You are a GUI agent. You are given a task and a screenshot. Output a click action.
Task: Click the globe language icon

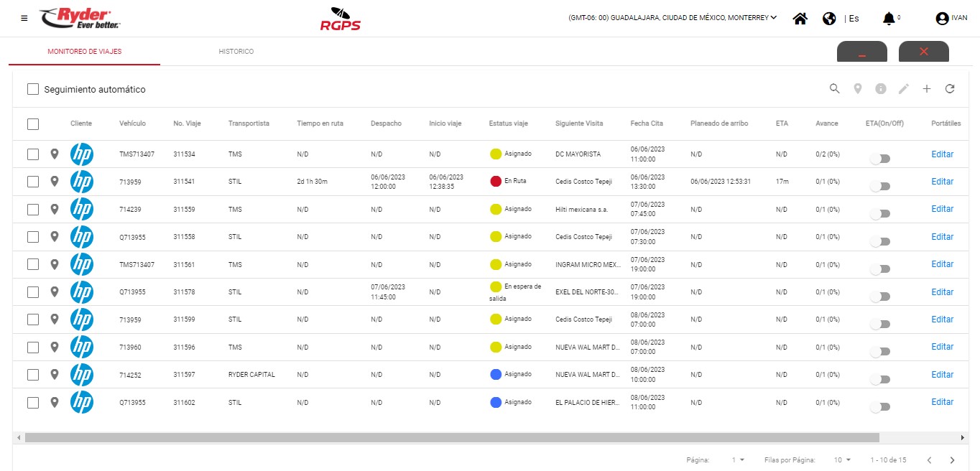829,19
